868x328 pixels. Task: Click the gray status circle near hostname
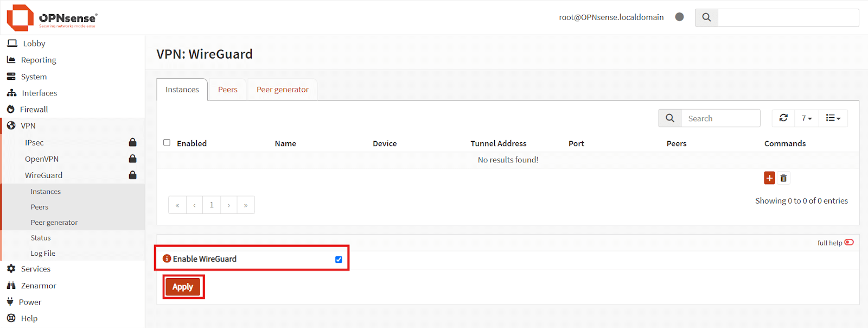679,17
